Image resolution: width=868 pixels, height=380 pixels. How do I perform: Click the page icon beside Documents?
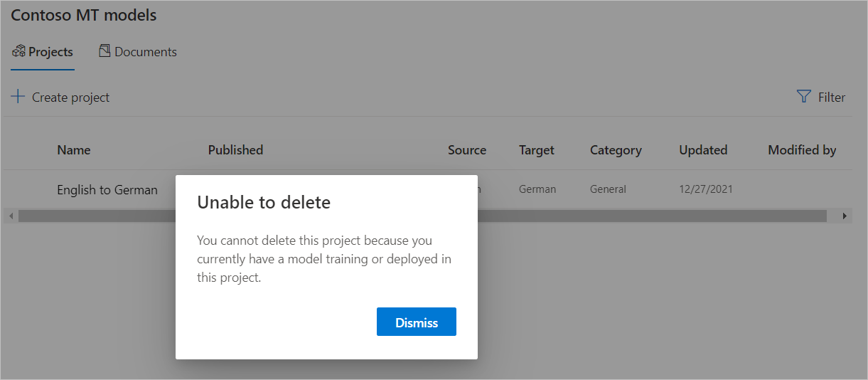[105, 51]
